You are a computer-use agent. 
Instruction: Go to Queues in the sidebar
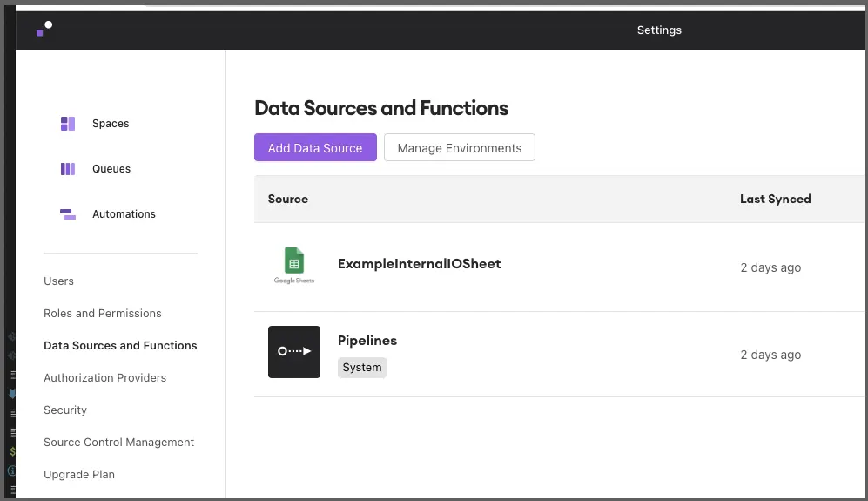pos(111,169)
